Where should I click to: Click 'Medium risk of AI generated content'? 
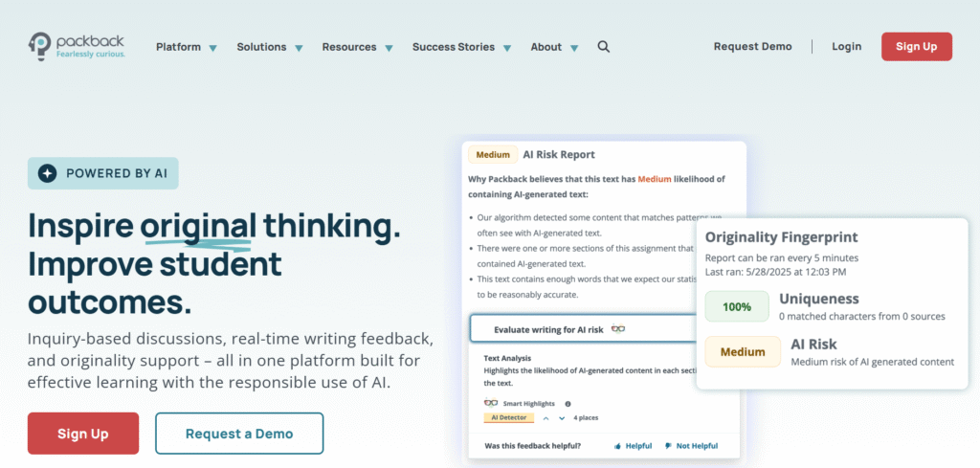tap(873, 362)
